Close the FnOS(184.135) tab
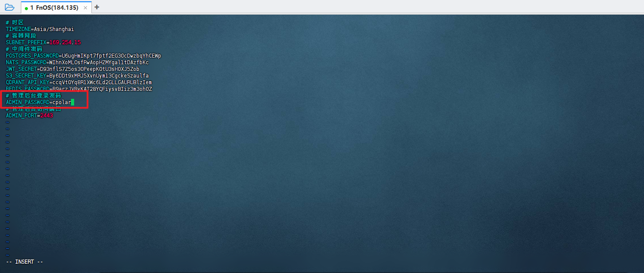 tap(86, 8)
